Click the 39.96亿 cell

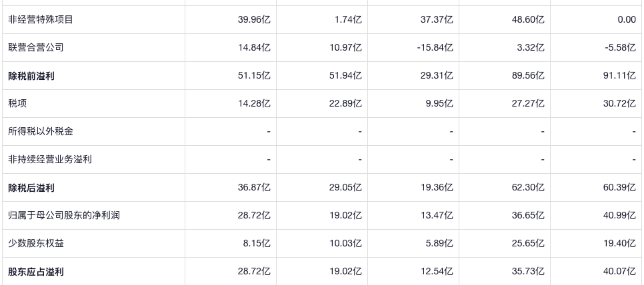click(254, 20)
